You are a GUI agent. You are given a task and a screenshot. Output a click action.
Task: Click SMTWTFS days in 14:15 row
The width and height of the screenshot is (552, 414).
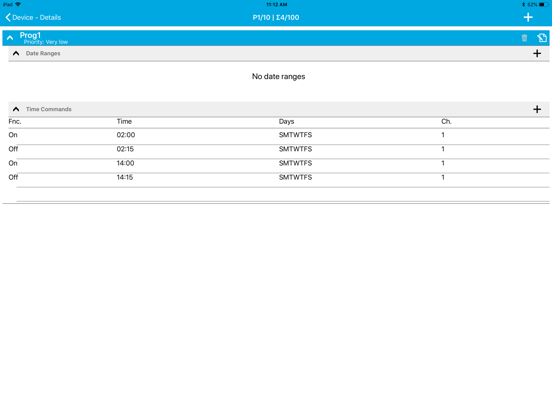[x=295, y=177]
